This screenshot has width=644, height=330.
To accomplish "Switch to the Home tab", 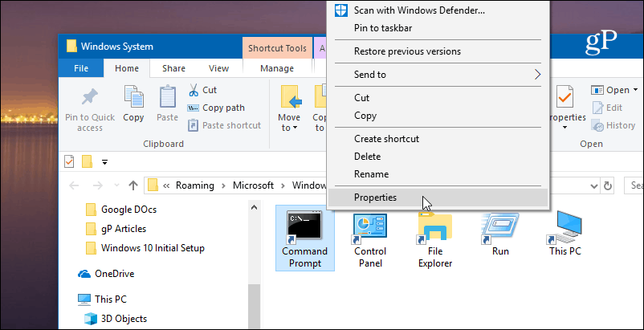I will tap(127, 68).
